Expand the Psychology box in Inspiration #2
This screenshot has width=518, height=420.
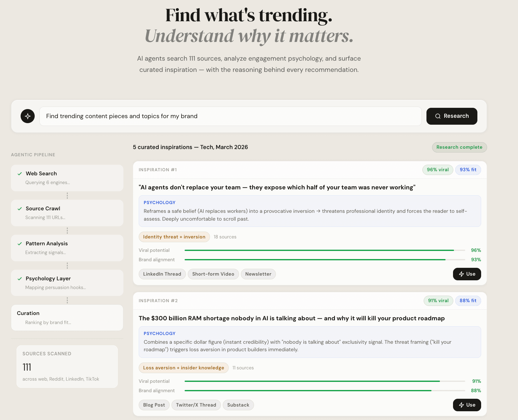[x=309, y=342]
